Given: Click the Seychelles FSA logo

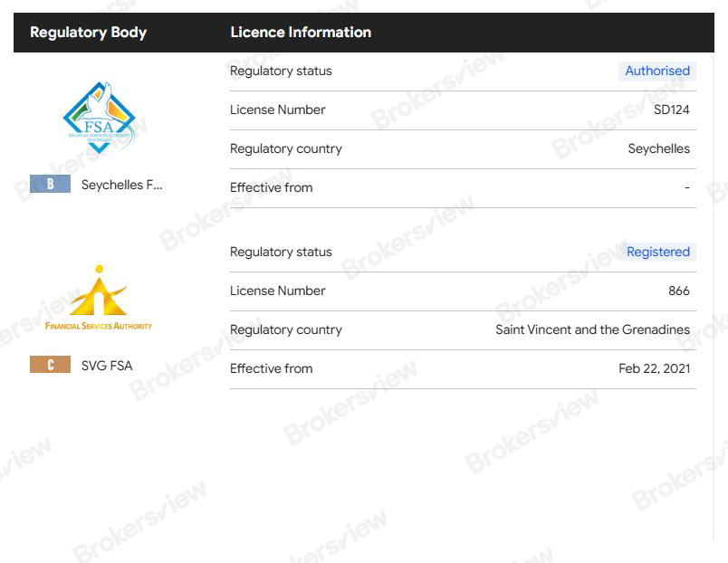Looking at the screenshot, I should (99, 118).
